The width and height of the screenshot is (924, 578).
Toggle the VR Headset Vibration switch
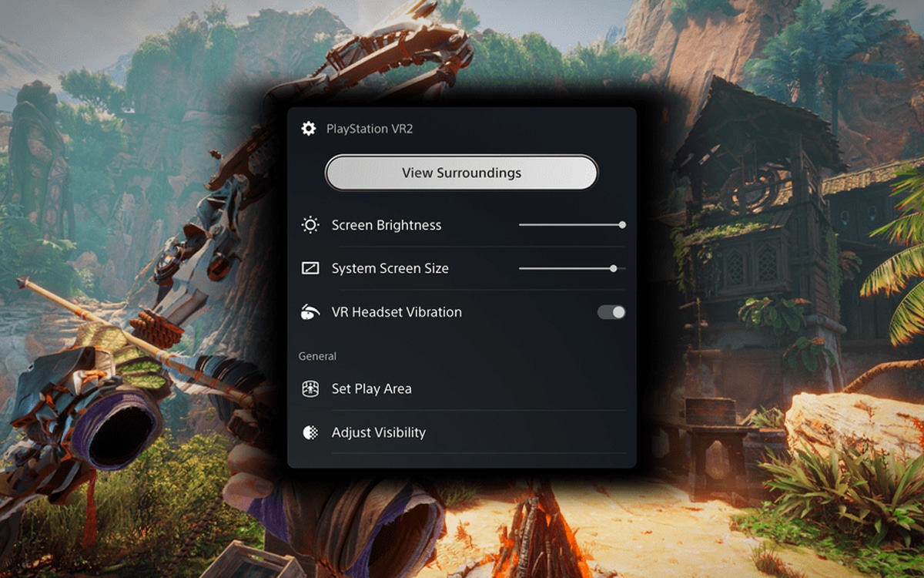point(611,312)
